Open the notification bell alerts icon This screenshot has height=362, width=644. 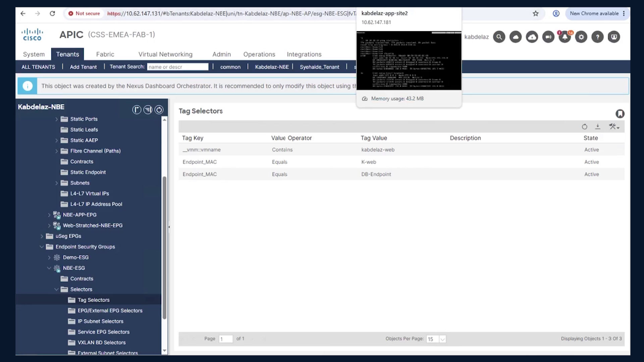pyautogui.click(x=565, y=37)
